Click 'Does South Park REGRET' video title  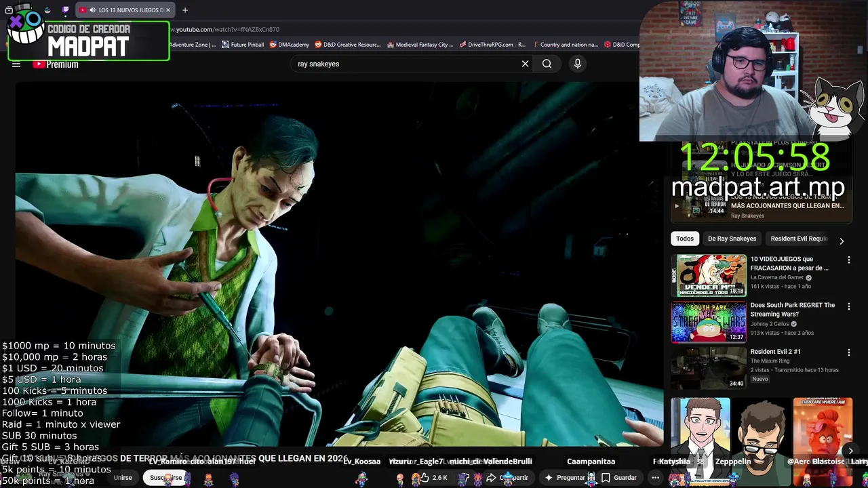coord(793,310)
